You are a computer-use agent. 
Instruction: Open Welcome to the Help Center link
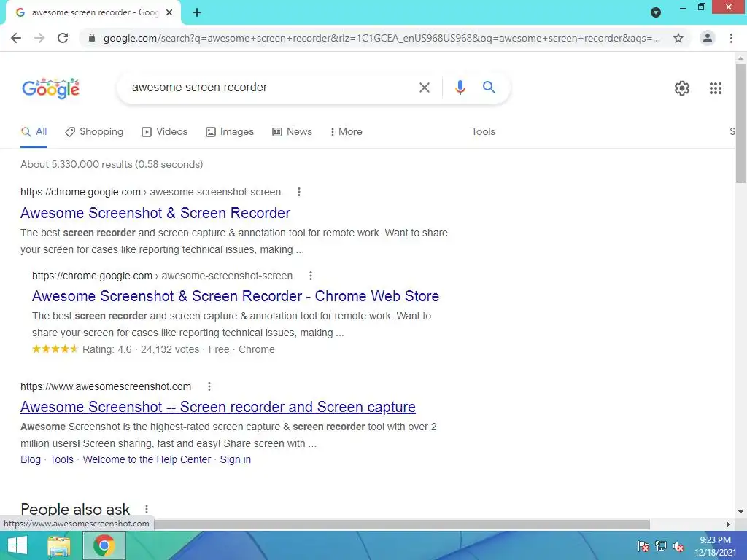147,459
